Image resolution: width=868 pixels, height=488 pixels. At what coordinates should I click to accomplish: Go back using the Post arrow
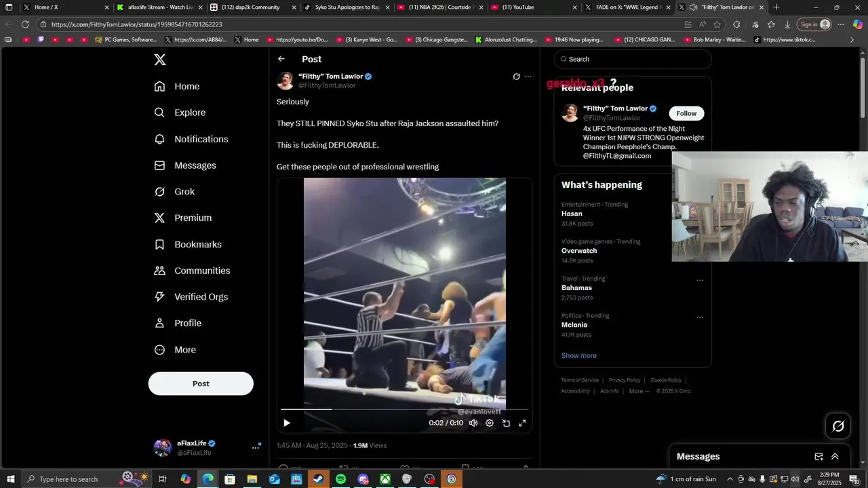pyautogui.click(x=281, y=59)
